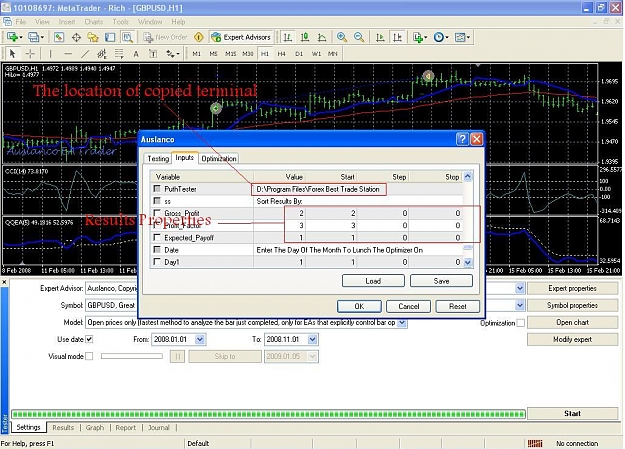Open the From date picker dropdown
The image size is (625, 449).
200,340
